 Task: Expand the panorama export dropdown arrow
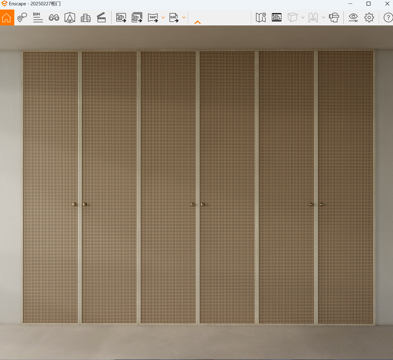pos(163,17)
